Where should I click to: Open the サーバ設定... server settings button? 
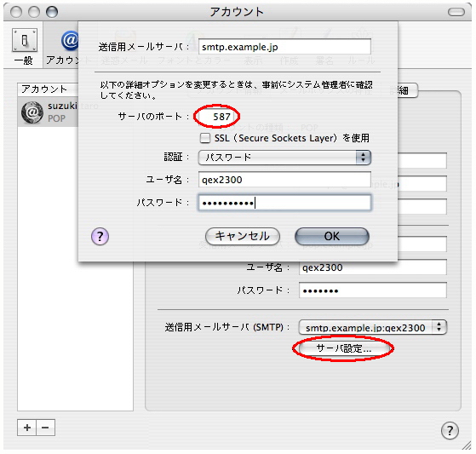click(343, 348)
